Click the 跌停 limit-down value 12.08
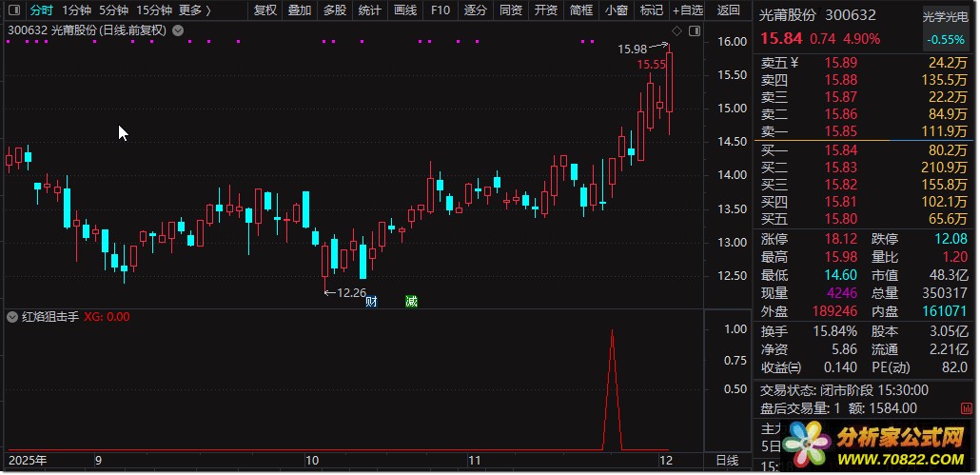The image size is (980, 475). coord(951,239)
